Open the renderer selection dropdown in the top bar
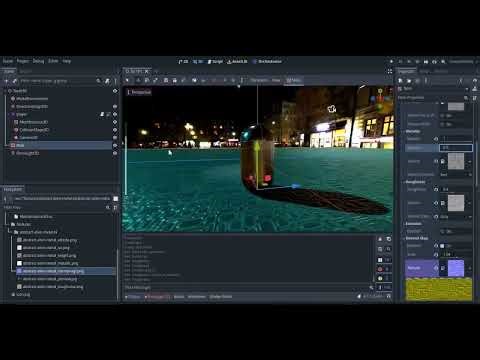 [x=462, y=61]
